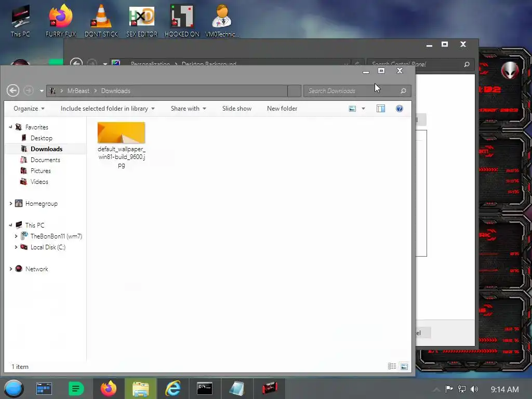
Task: Collapse the Favorites tree node
Action: click(x=10, y=127)
